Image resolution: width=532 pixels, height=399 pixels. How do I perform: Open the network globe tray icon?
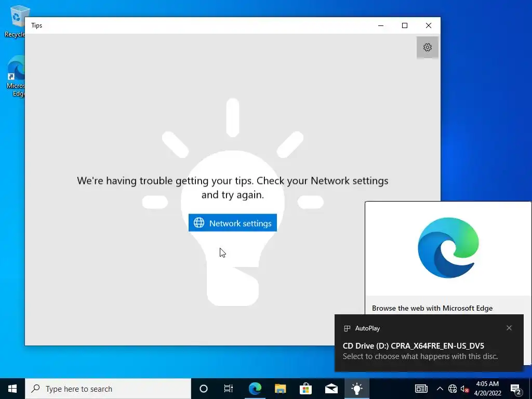[x=453, y=389]
